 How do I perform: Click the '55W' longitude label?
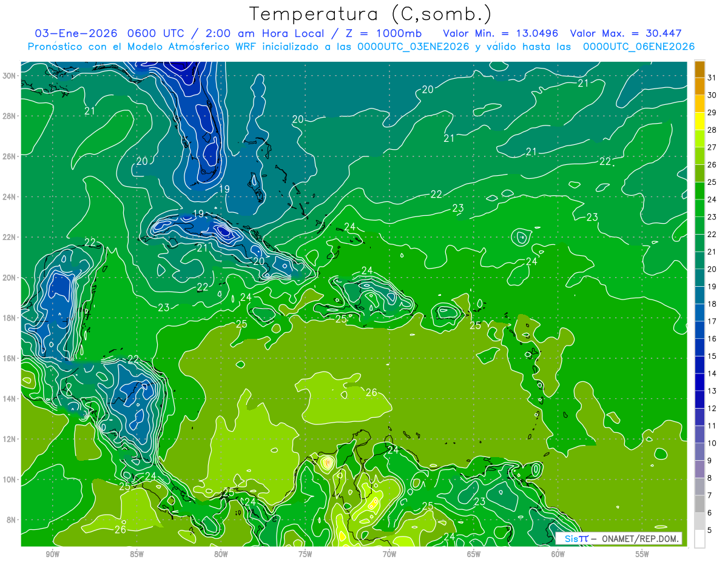click(642, 554)
